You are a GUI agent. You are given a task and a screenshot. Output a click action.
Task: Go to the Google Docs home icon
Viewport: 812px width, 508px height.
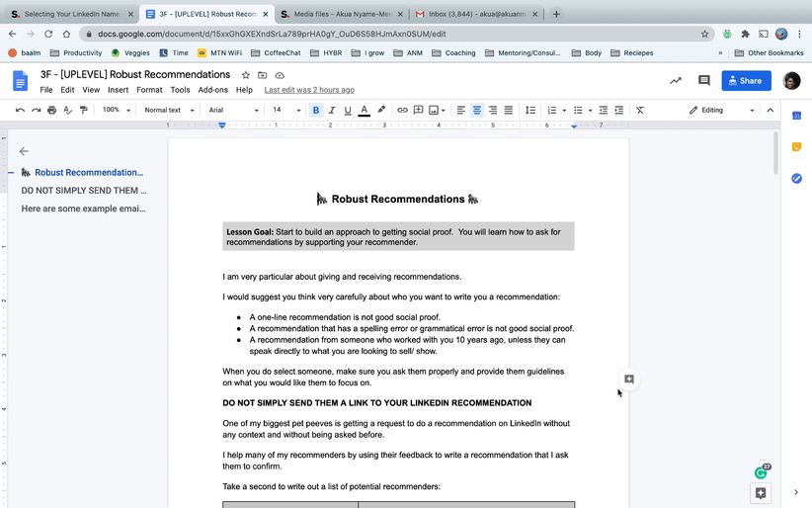[20, 81]
